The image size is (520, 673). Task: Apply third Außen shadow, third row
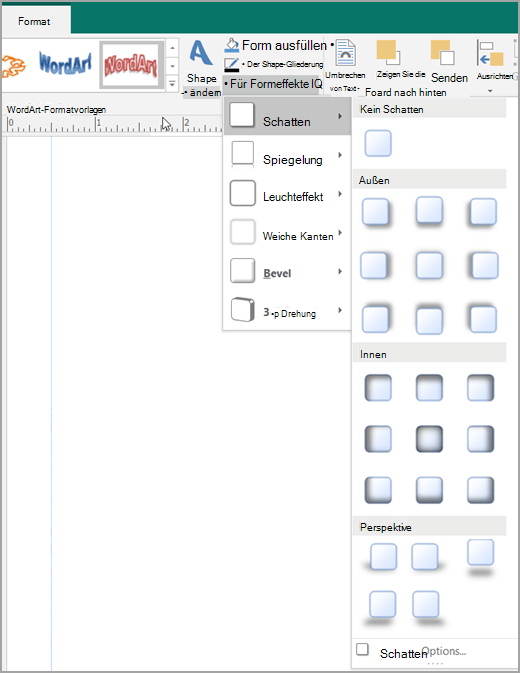click(x=482, y=319)
